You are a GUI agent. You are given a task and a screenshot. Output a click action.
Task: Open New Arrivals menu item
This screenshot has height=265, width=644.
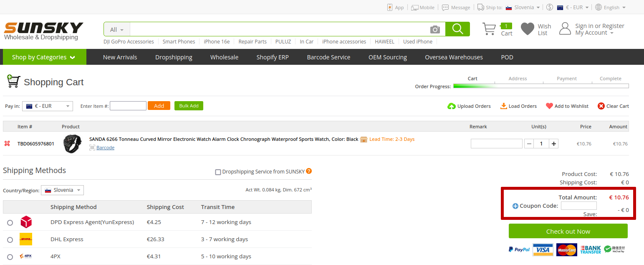pos(120,57)
